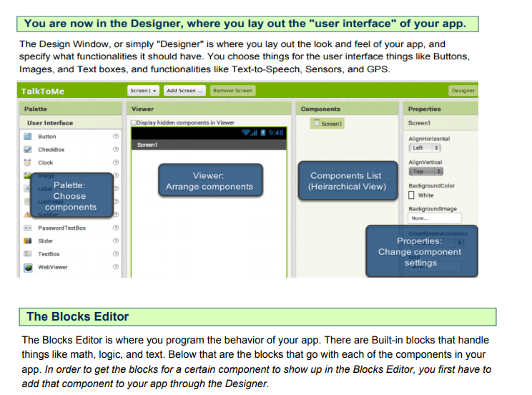Switch to Designer view button
The image size is (532, 395).
click(x=463, y=91)
